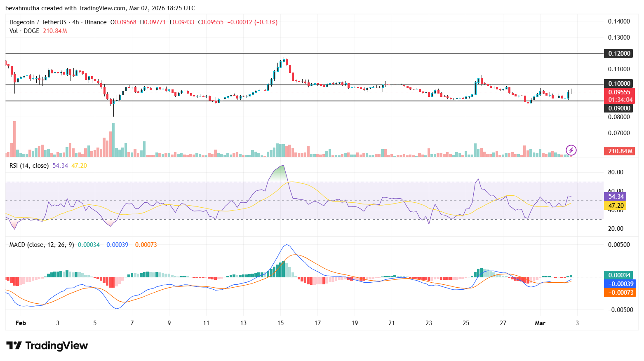Click the red 0.09555 current price label
The image size is (644, 361).
click(x=619, y=93)
